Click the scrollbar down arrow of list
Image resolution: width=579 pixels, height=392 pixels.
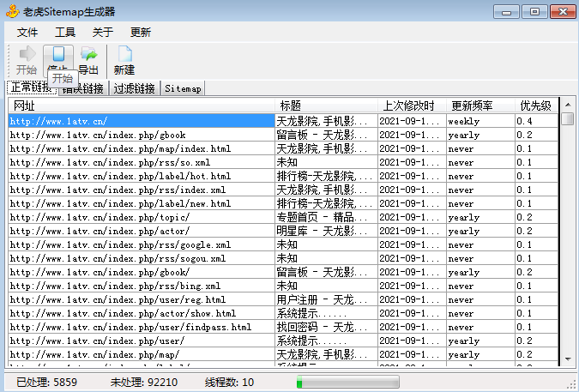(567, 359)
